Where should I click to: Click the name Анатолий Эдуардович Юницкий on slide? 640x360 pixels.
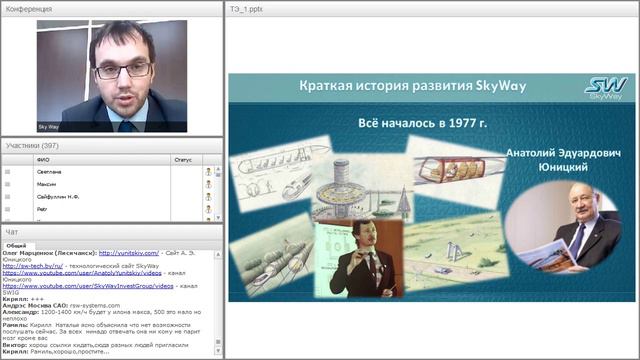(x=563, y=160)
